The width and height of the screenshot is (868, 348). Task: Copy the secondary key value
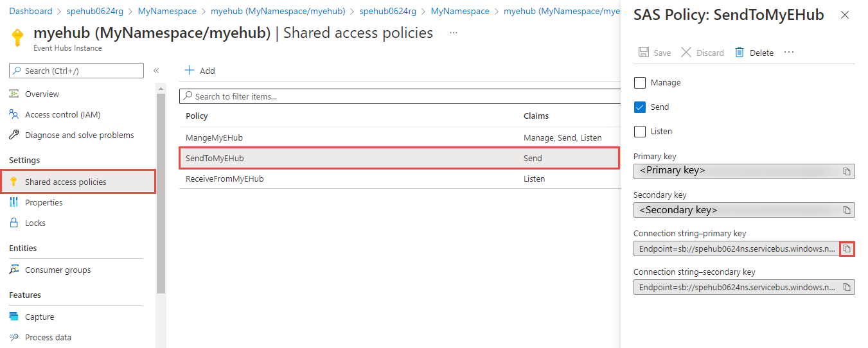tap(847, 210)
